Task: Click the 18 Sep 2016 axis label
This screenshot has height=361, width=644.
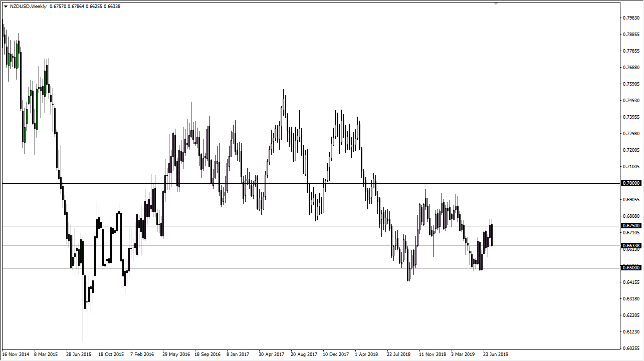Action: click(207, 354)
